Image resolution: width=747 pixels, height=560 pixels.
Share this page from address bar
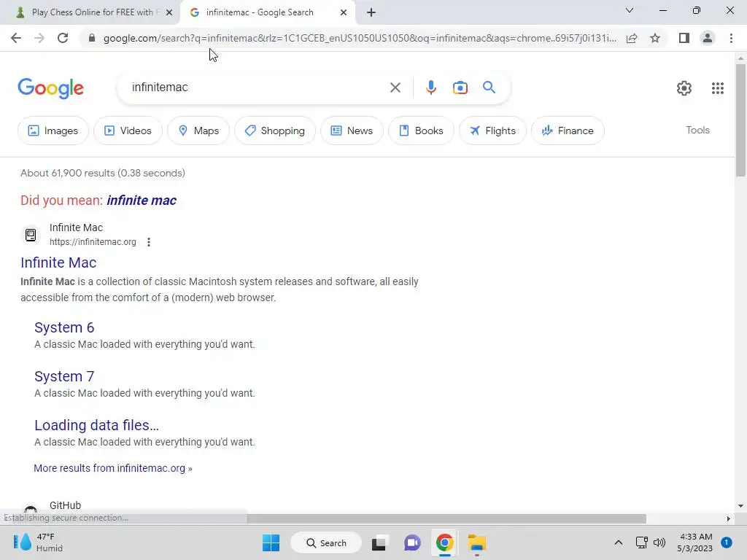[x=632, y=38]
